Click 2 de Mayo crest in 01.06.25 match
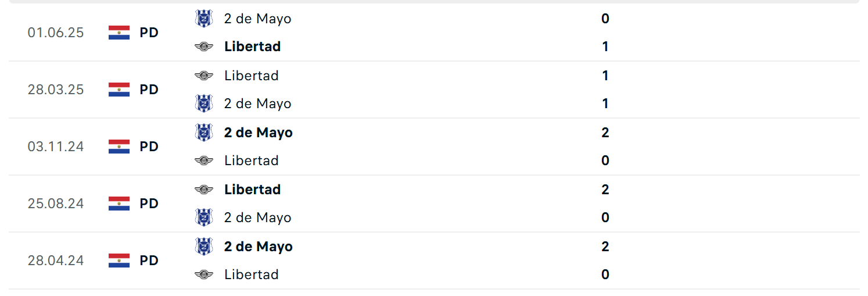868x296 pixels. click(x=204, y=19)
